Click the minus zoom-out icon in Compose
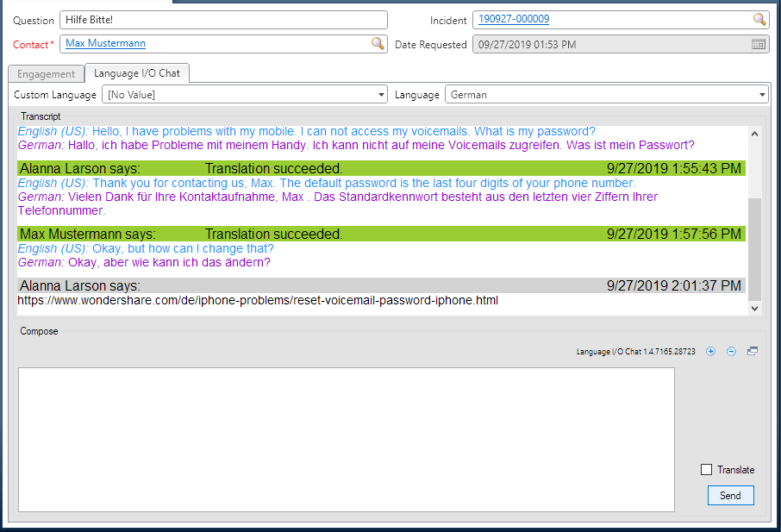This screenshot has height=532, width=781. [x=731, y=352]
